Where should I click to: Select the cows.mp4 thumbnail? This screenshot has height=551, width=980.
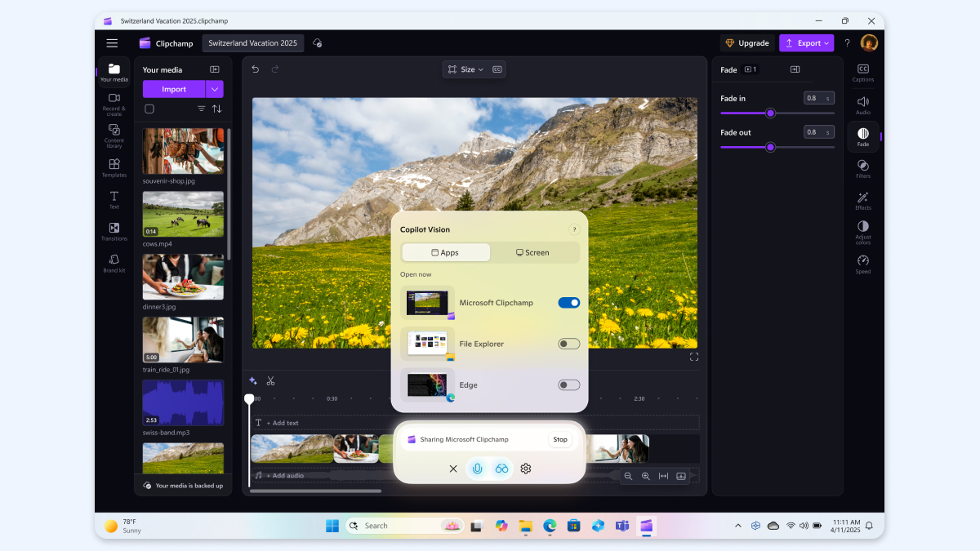pos(183,214)
